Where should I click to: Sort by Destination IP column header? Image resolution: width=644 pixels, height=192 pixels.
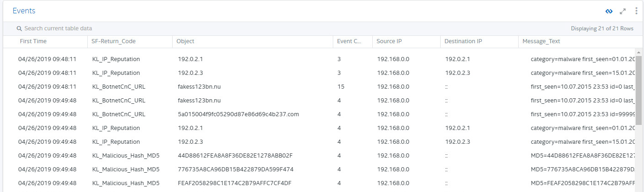tap(463, 41)
